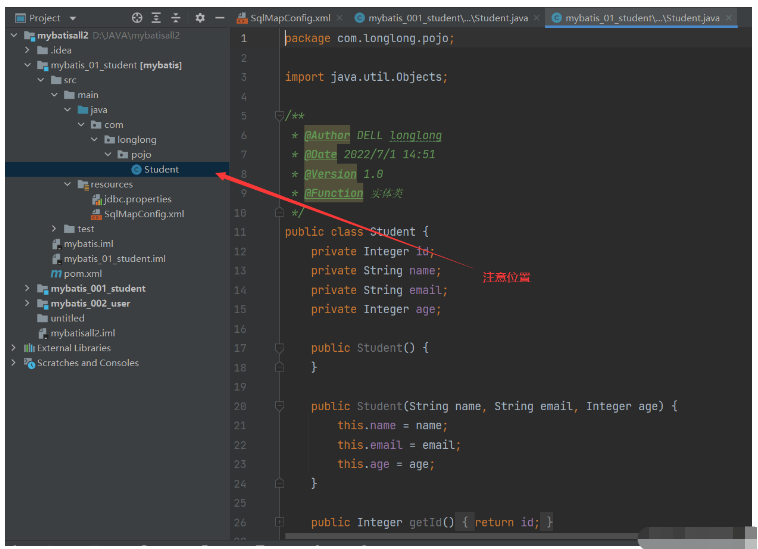Unfold the getId method at line 26
Image resolution: width=758 pixels, height=549 pixels.
[x=281, y=522]
